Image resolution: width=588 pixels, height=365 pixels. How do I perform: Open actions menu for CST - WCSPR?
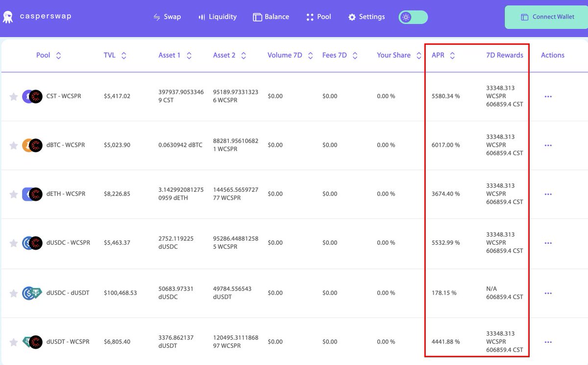(548, 97)
